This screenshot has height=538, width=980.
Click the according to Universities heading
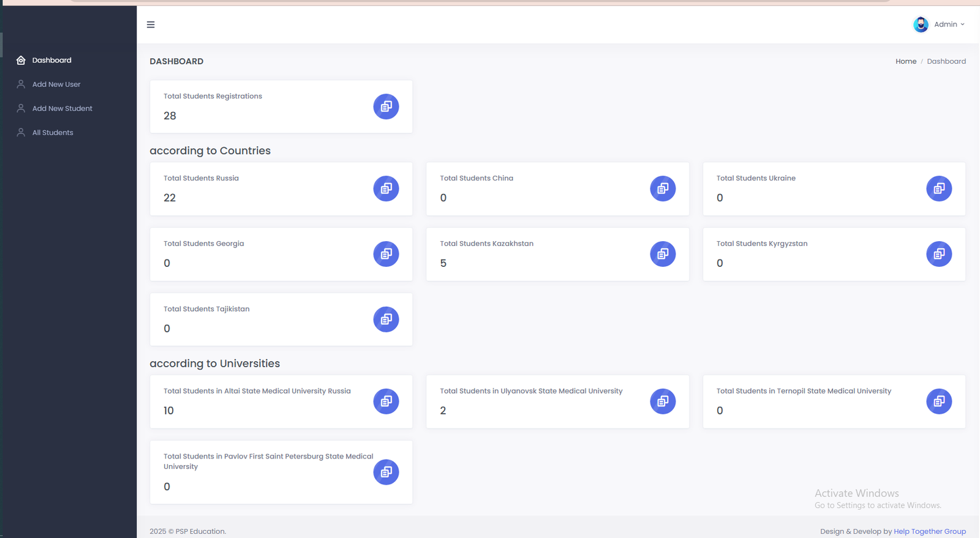click(214, 364)
